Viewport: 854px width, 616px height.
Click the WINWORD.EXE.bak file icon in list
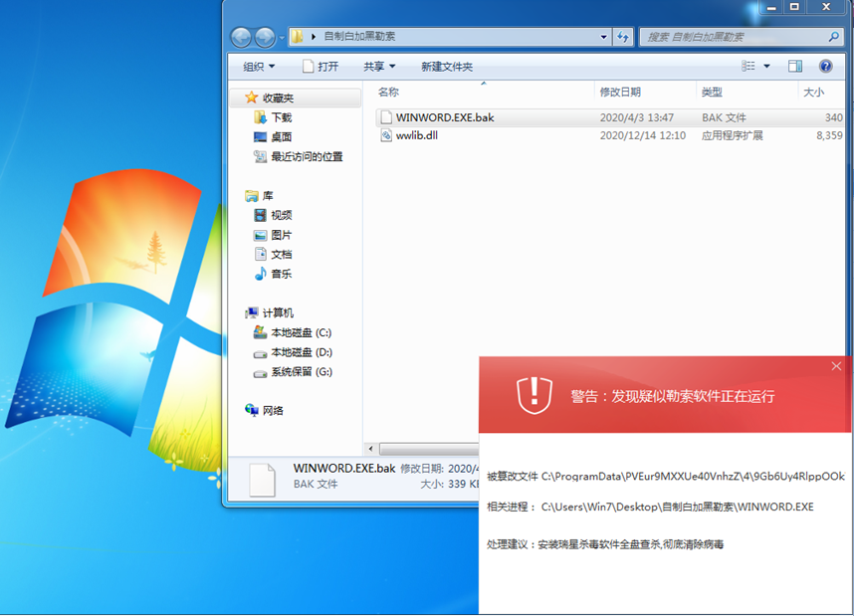pos(386,117)
